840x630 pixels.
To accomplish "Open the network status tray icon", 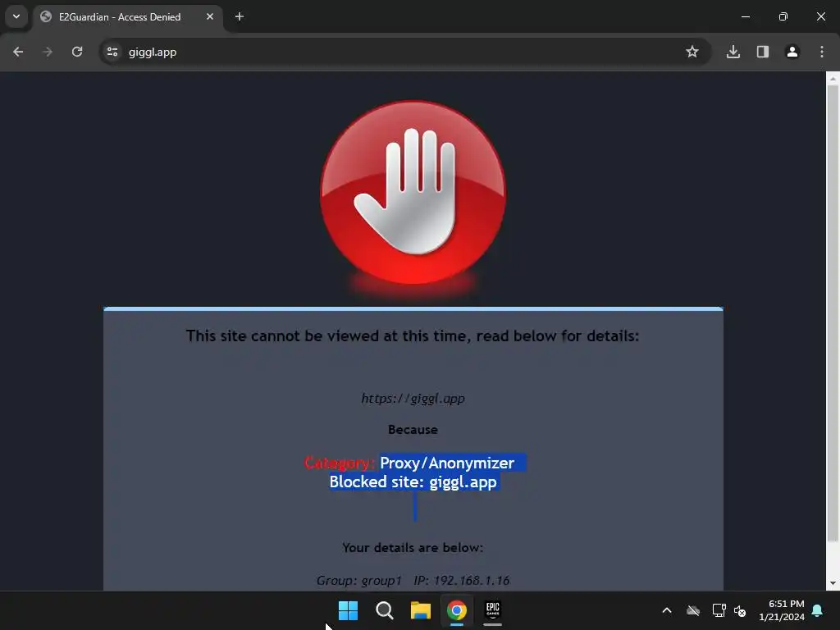I will (719, 610).
